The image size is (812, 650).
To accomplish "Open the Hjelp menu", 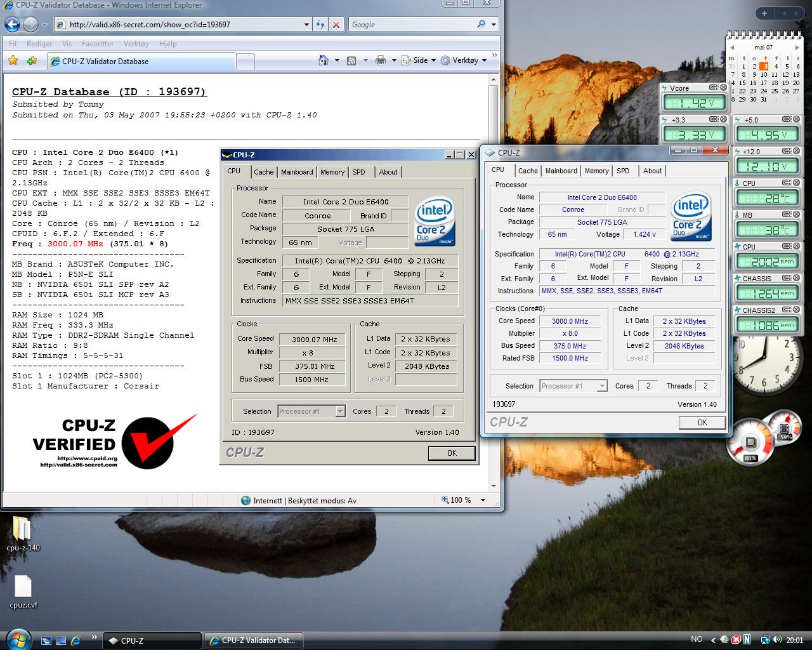I will (168, 44).
